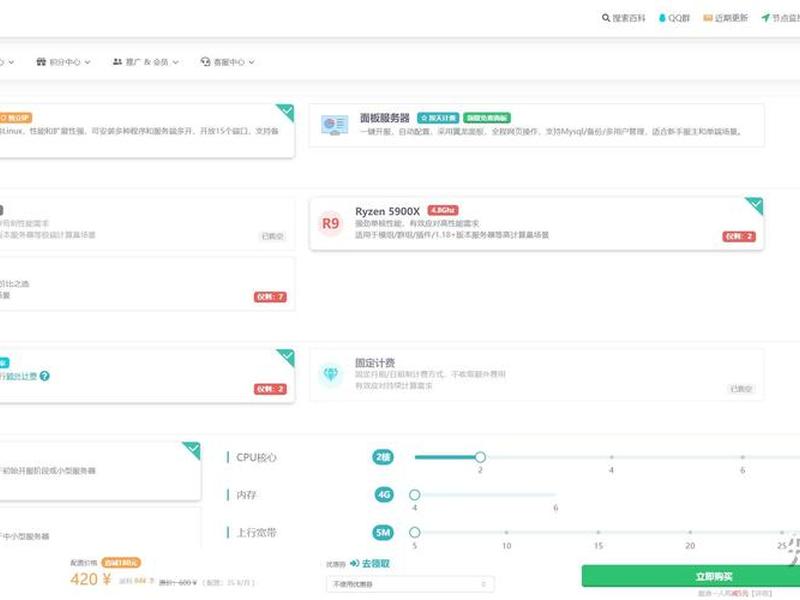Image resolution: width=800 pixels, height=600 pixels.
Task: Select the Ryzen 5900X processor card
Action: click(536, 223)
